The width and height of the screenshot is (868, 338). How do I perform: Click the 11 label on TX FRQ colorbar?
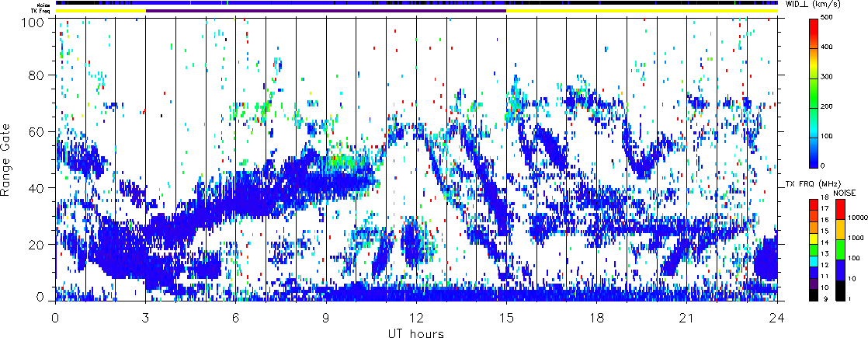click(825, 277)
